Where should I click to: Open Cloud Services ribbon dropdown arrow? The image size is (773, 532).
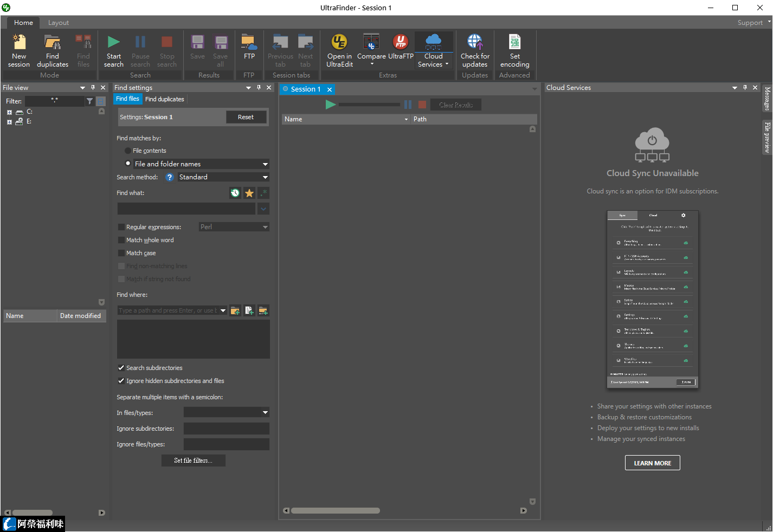point(447,64)
